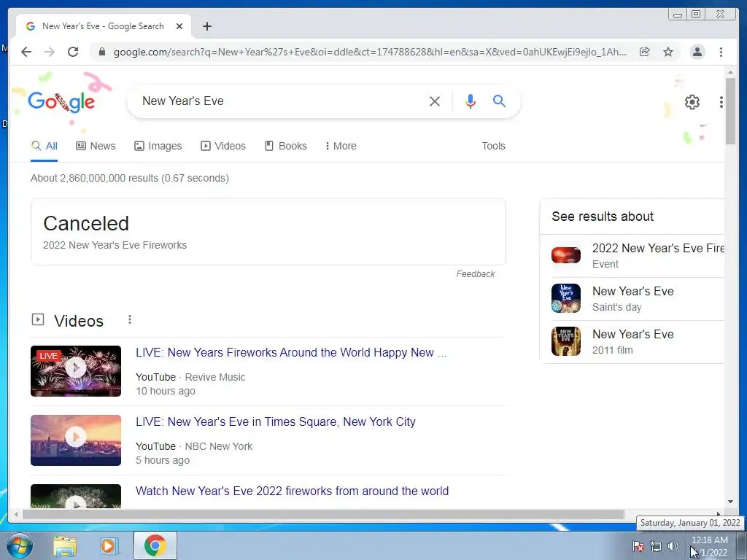Switch to Videos results tab

point(223,146)
